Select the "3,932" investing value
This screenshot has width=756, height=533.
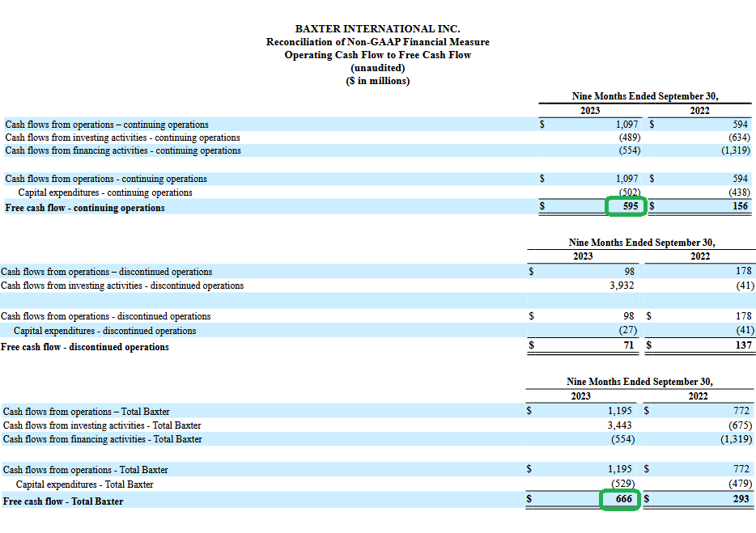(x=622, y=286)
